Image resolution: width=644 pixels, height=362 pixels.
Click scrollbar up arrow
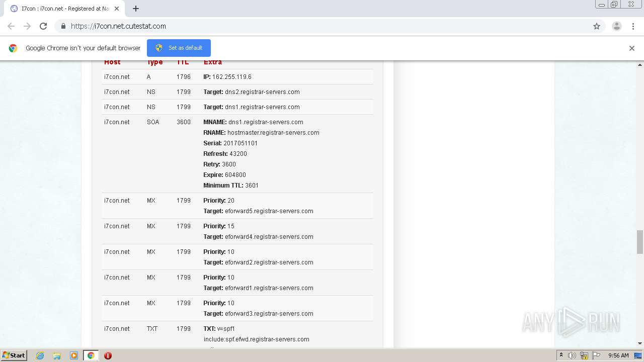pyautogui.click(x=640, y=65)
